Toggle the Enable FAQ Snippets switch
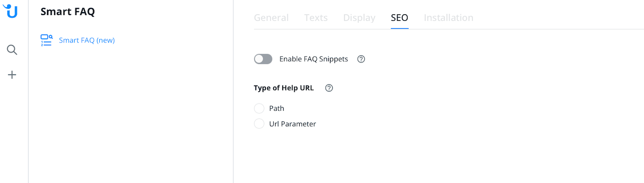This screenshot has width=644, height=183. click(263, 59)
